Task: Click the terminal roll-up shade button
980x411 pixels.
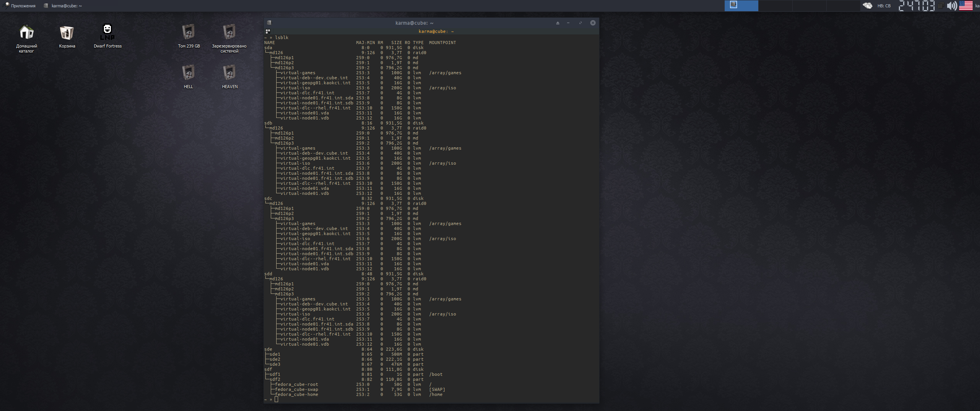Action: (557, 23)
